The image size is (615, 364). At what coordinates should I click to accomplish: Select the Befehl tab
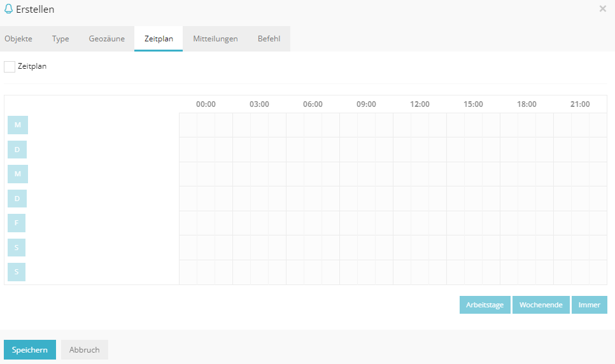(269, 39)
